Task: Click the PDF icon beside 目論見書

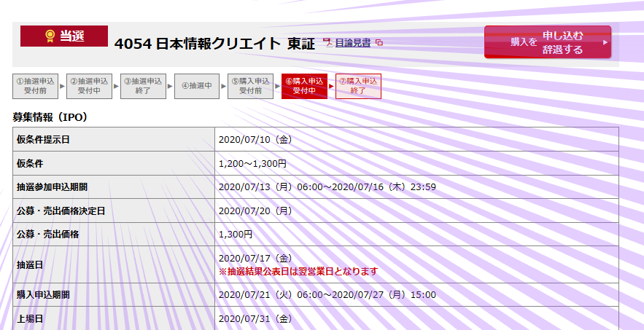Action: click(x=327, y=43)
